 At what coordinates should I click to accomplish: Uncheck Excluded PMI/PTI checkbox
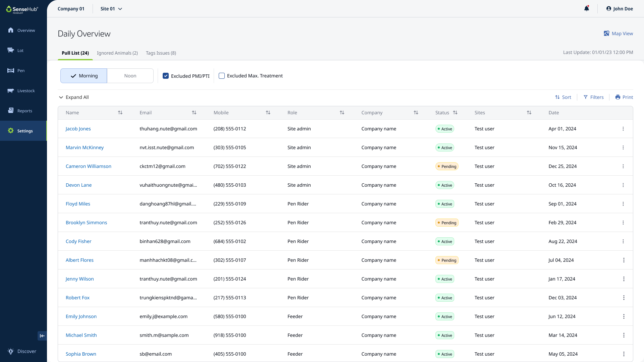pyautogui.click(x=166, y=76)
